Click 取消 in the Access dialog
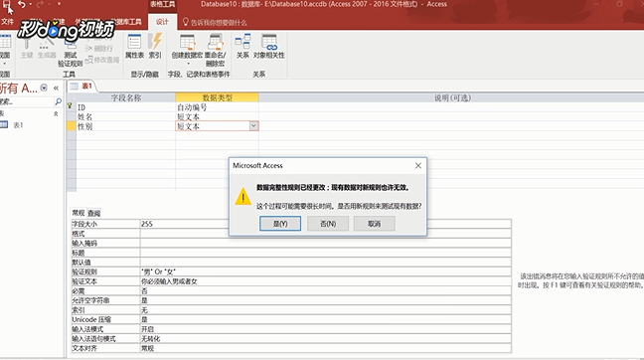The image size is (644, 360). click(x=374, y=224)
